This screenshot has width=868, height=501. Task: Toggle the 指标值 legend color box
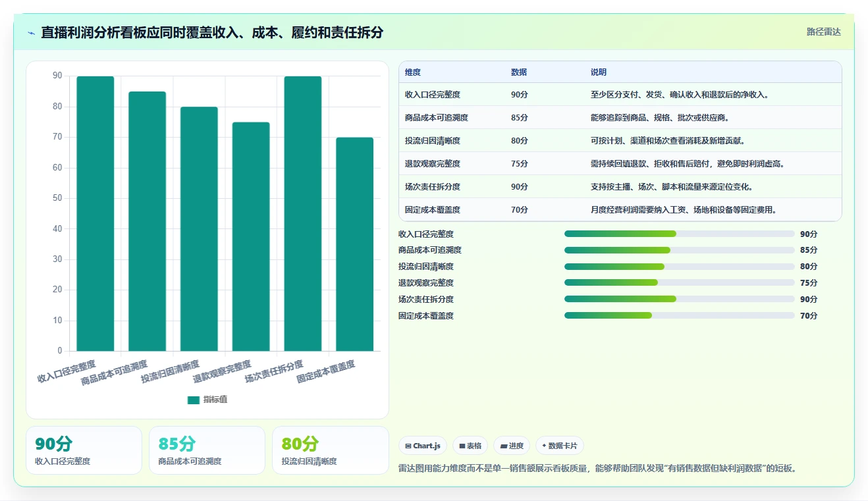[x=194, y=400]
